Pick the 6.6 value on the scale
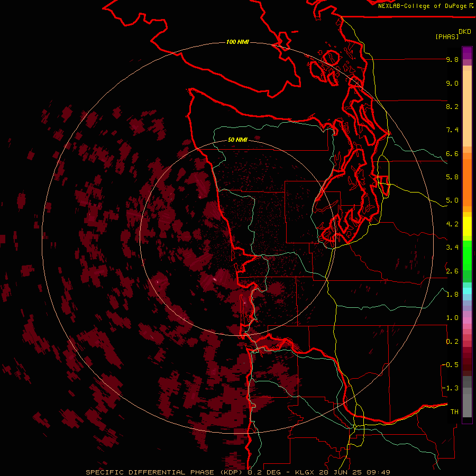The height and width of the screenshot is (476, 476). point(452,153)
